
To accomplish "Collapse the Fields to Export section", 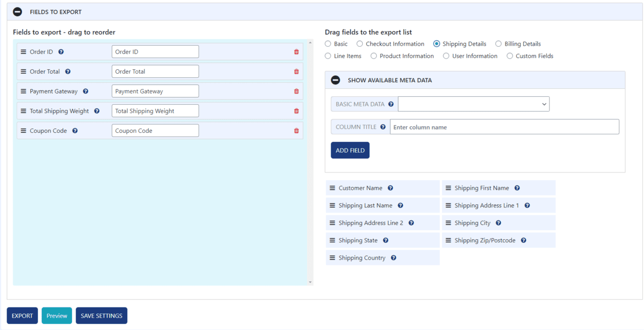I will pyautogui.click(x=18, y=11).
